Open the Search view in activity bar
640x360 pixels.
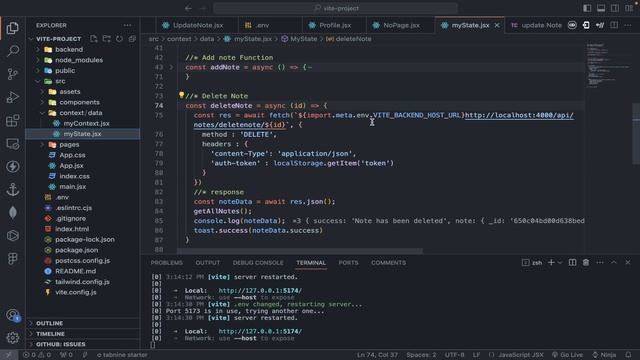[x=13, y=51]
